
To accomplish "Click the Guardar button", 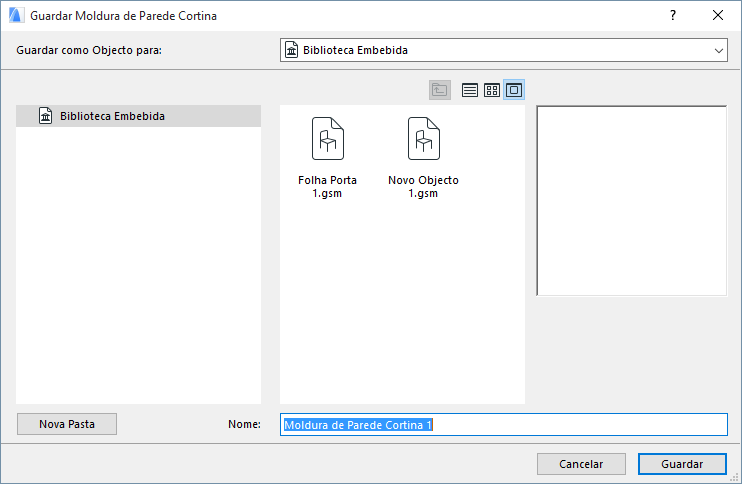I will click(682, 464).
